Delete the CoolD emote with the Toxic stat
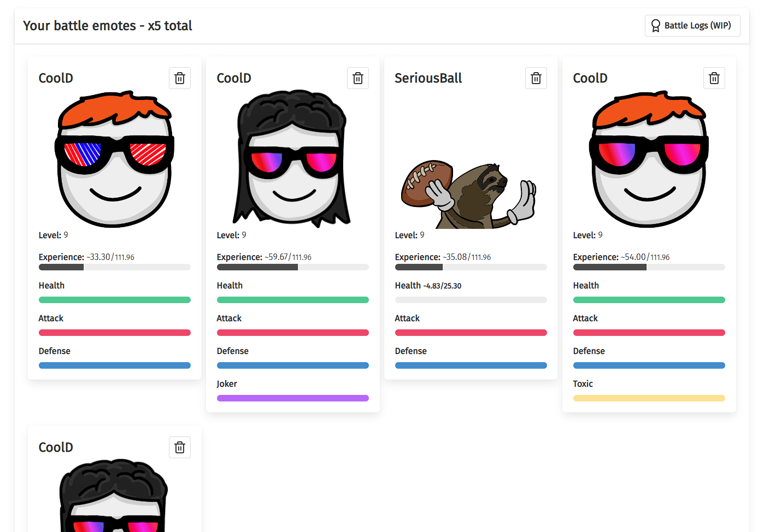This screenshot has width=764, height=532. [714, 78]
